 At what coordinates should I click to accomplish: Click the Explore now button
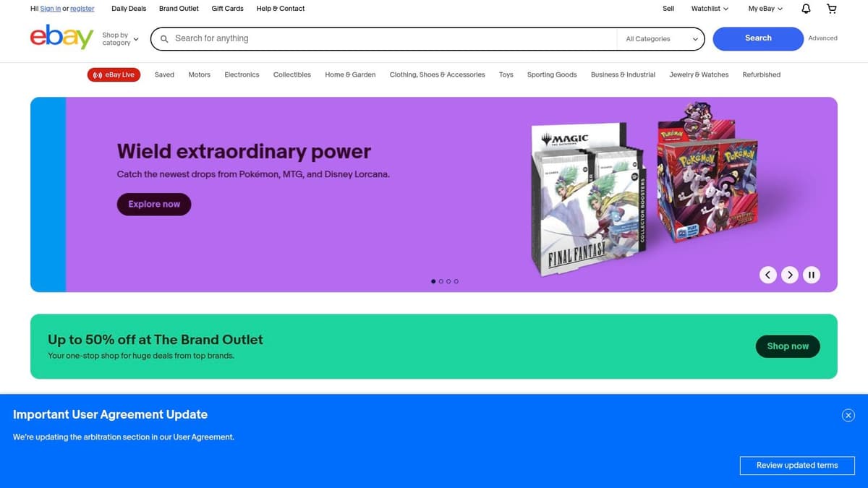(154, 205)
